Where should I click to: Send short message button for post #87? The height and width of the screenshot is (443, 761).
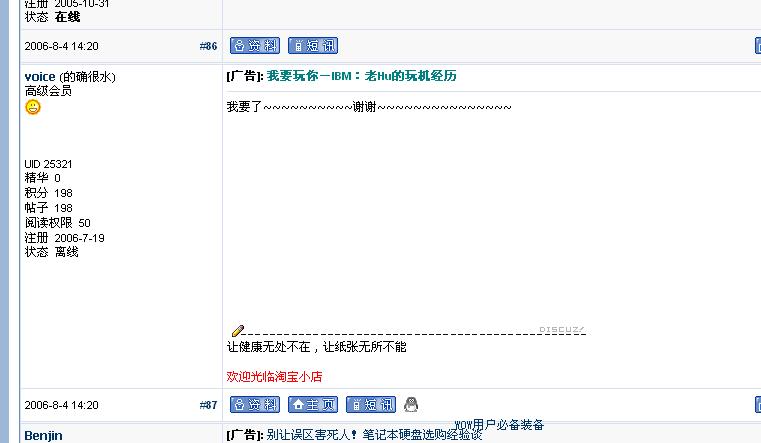[x=371, y=405]
